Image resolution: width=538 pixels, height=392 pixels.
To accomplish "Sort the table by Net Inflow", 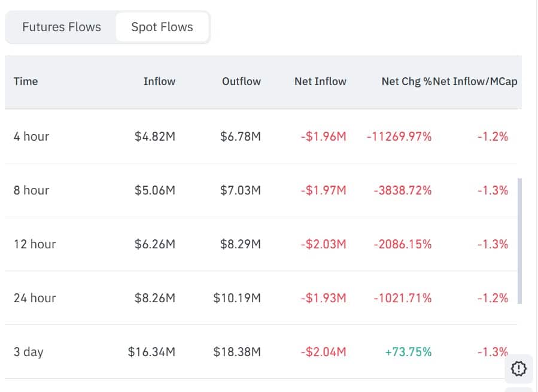I will pos(321,81).
